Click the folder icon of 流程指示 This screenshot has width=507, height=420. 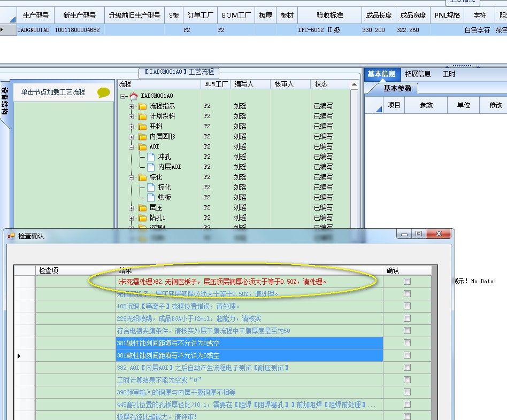coord(142,106)
